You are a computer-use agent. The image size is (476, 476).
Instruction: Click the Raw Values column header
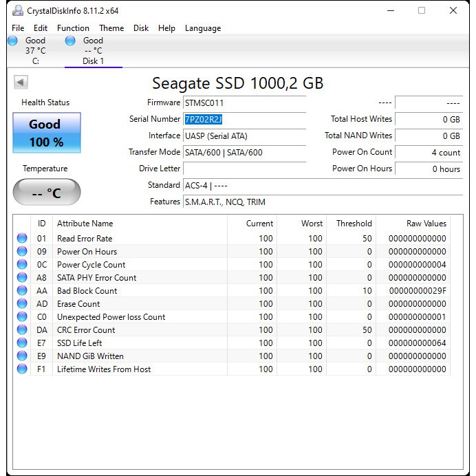click(x=413, y=224)
